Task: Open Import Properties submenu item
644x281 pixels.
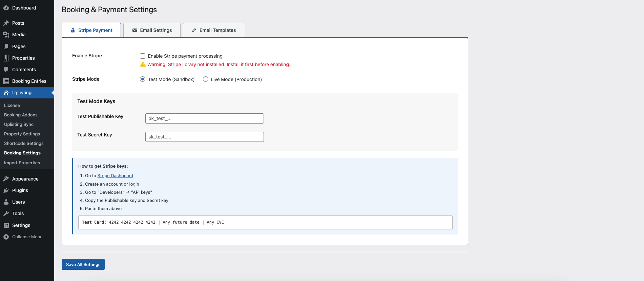Action: (22, 163)
